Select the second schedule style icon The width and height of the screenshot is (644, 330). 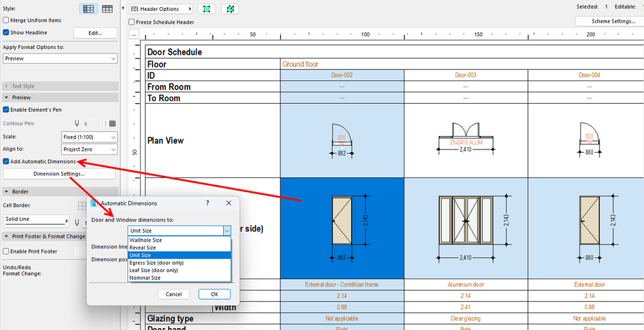(x=108, y=9)
